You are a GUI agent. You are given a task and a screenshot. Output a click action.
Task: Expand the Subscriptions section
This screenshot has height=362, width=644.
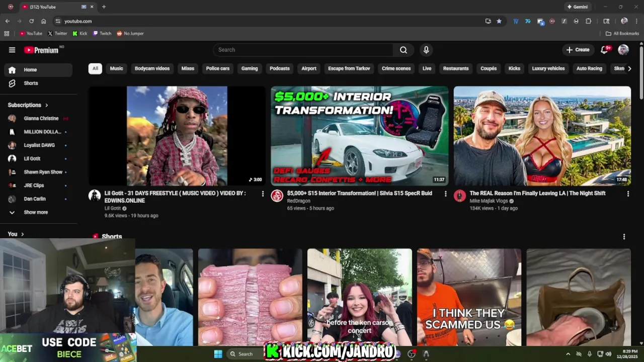tap(28, 105)
